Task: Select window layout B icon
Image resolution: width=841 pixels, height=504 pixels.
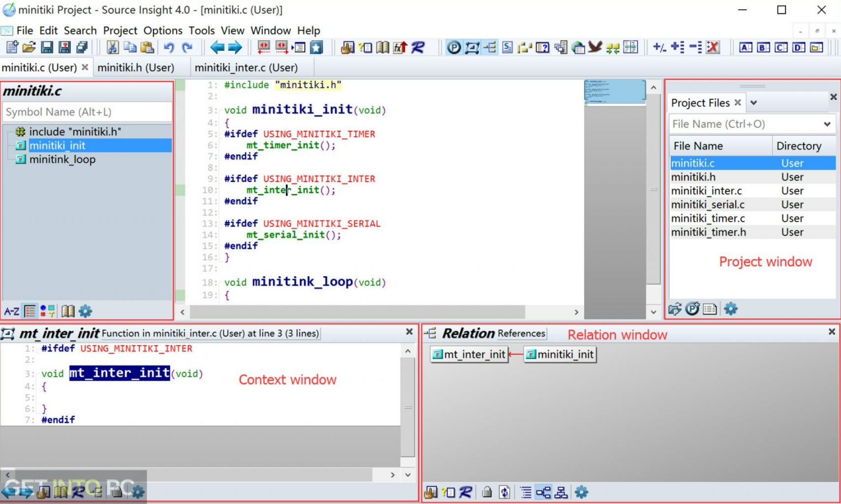Action: 763,47
